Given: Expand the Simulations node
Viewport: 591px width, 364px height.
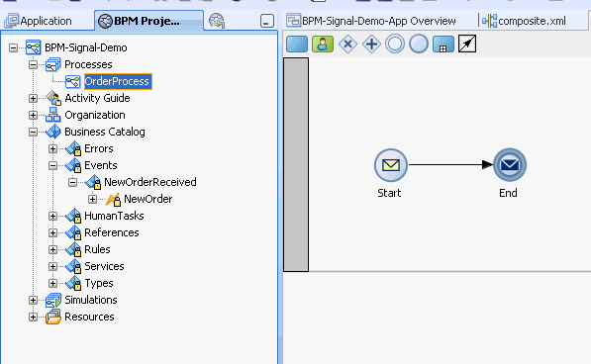Looking at the screenshot, I should pyautogui.click(x=34, y=300).
